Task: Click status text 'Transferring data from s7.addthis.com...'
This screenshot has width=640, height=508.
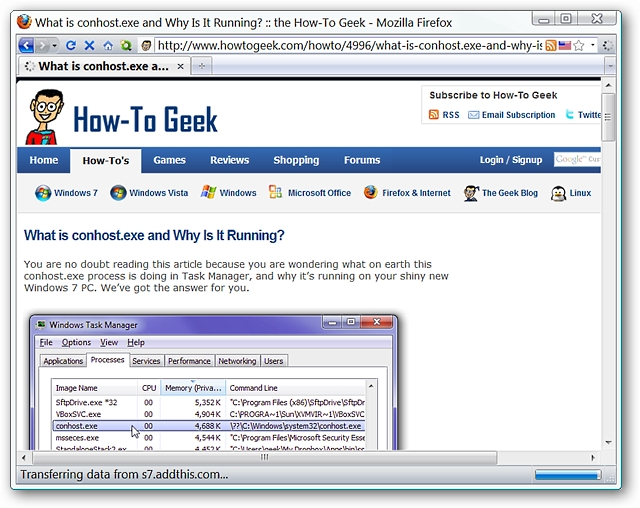Action: click(x=124, y=475)
